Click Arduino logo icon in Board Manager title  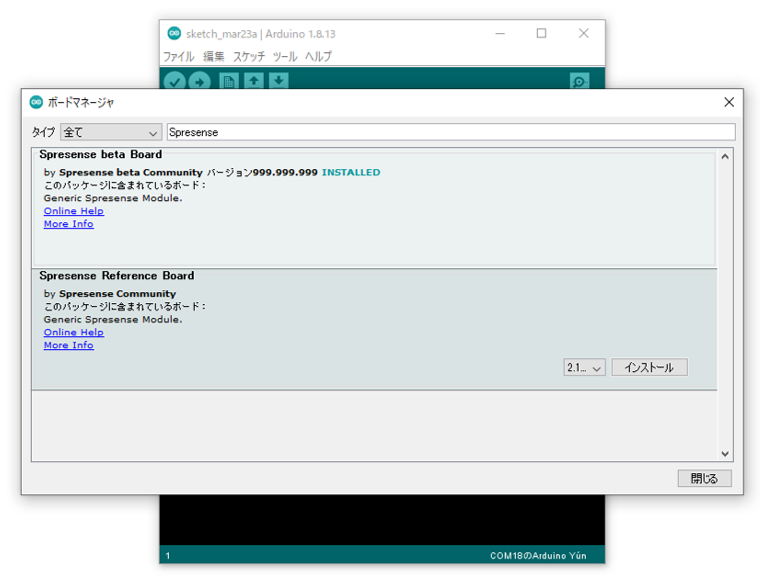36,102
